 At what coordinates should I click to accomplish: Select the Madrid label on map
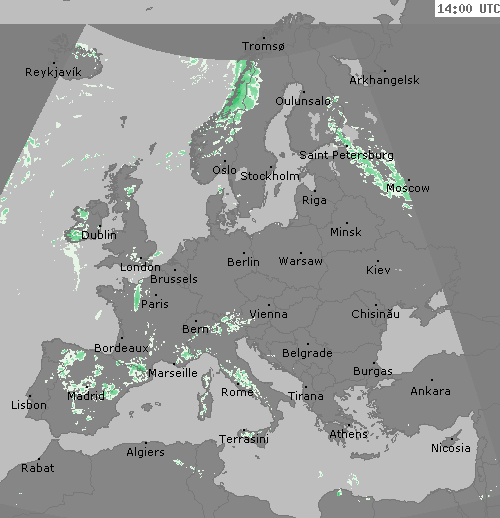pyautogui.click(x=86, y=396)
